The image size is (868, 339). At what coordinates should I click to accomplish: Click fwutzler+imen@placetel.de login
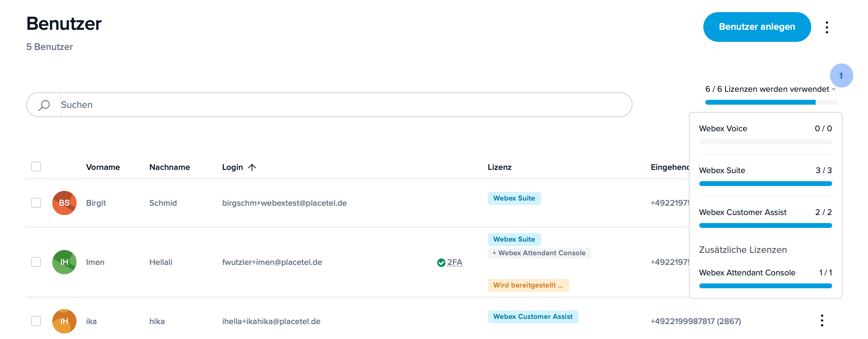coord(272,262)
